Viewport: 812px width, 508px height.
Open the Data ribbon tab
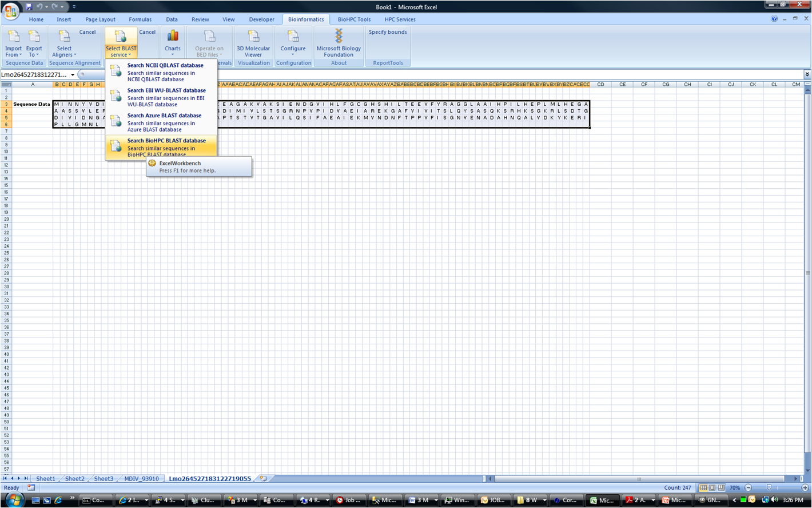point(172,19)
